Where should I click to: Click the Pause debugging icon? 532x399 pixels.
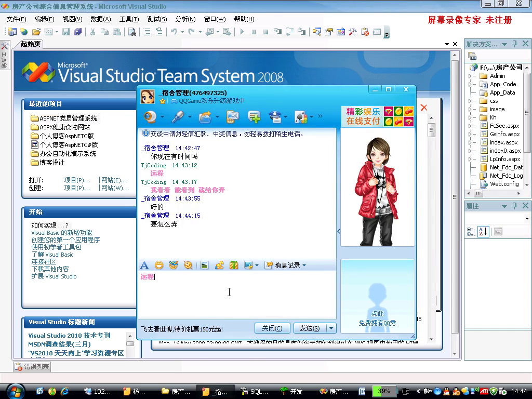tap(254, 32)
